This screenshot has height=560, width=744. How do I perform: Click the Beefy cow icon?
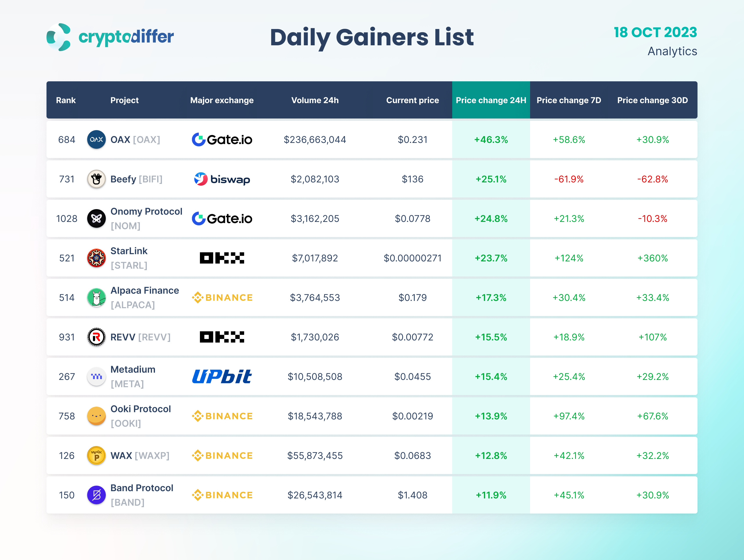(x=96, y=179)
